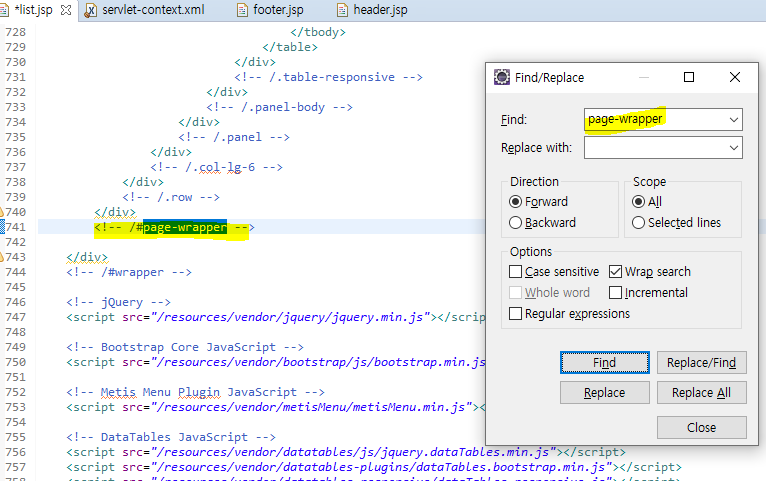The height and width of the screenshot is (481, 766).
Task: Click into the Find text field
Action: [654, 120]
